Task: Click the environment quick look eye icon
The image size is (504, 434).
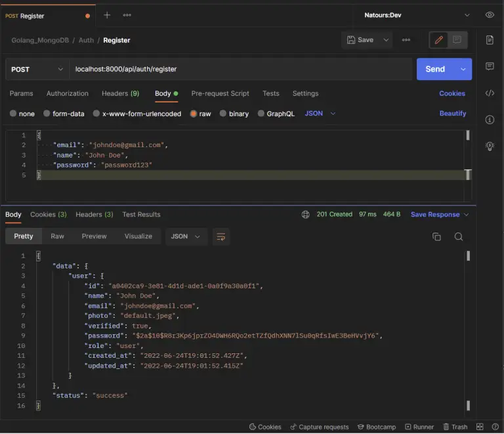Action: tap(490, 15)
